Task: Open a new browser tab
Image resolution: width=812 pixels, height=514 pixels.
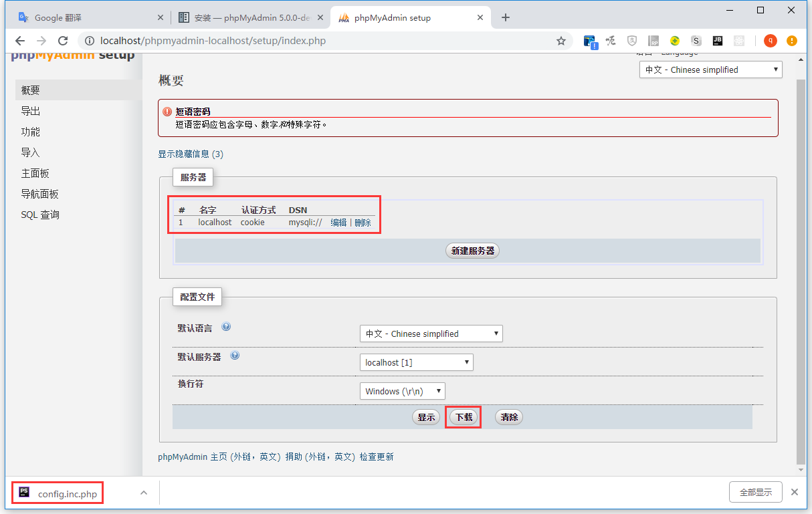Action: (506, 17)
